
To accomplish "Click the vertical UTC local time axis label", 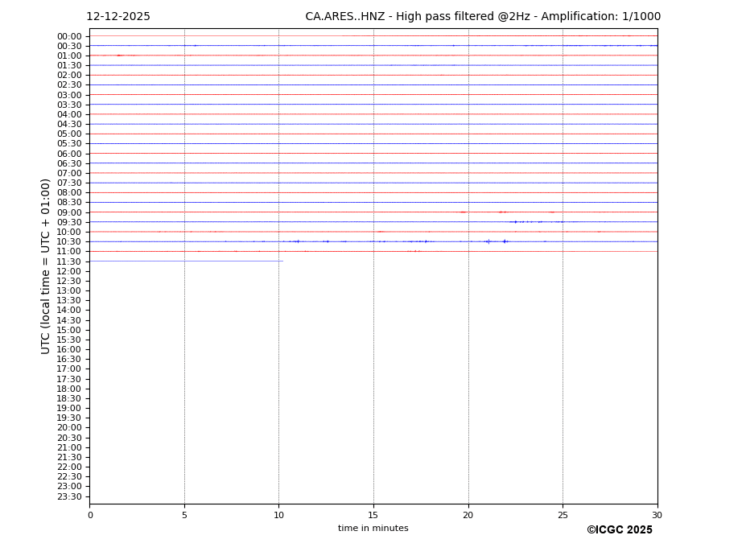I will 46,266.
